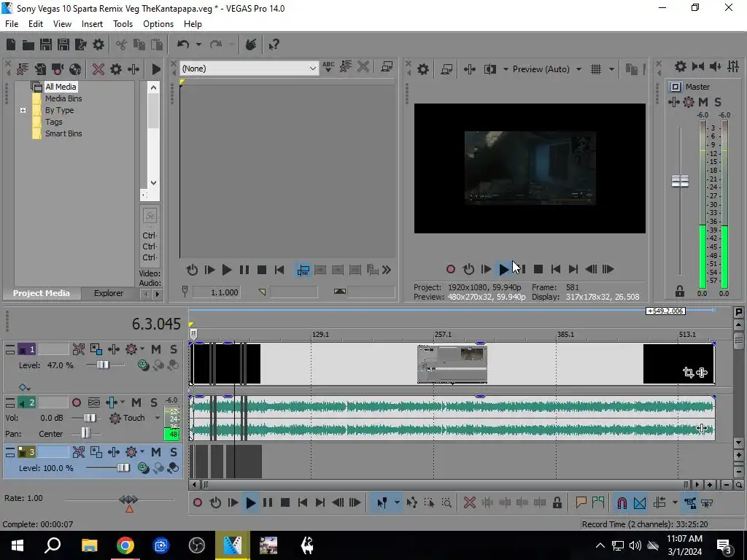
Task: Open the Insert menu
Action: (x=92, y=24)
